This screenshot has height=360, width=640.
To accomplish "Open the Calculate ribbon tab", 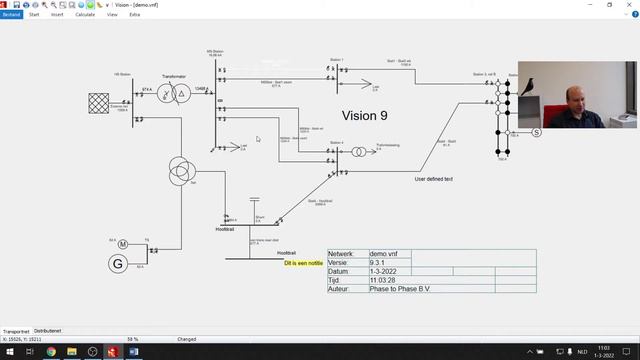I will 85,15.
